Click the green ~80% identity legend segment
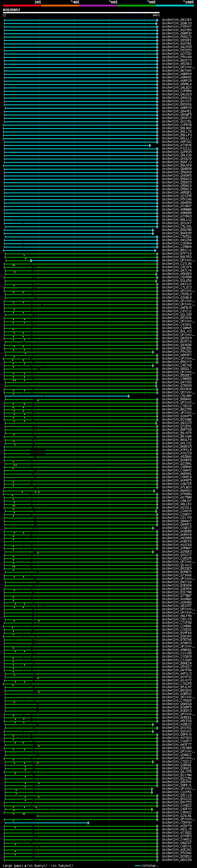197x868 pixels. (137, 6)
